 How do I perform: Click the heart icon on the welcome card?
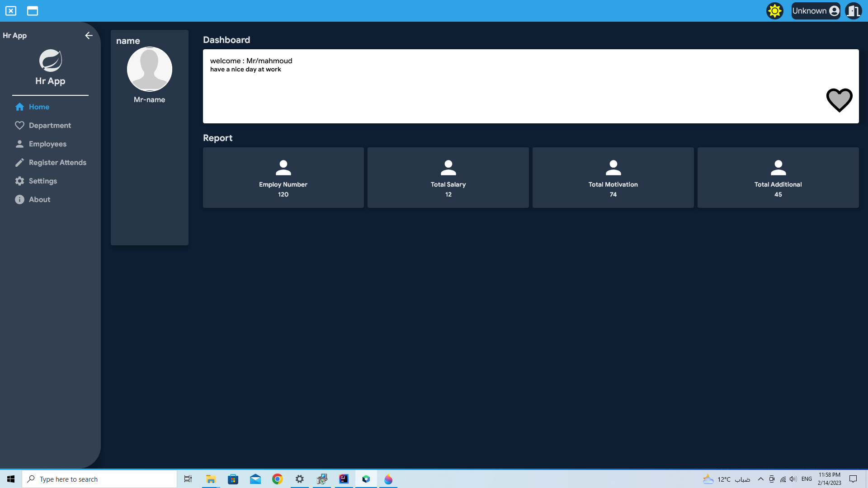[x=839, y=100]
